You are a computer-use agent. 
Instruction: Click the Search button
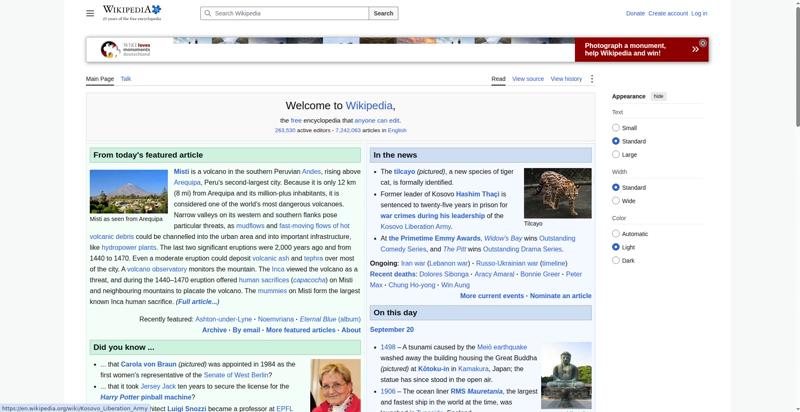tap(383, 13)
